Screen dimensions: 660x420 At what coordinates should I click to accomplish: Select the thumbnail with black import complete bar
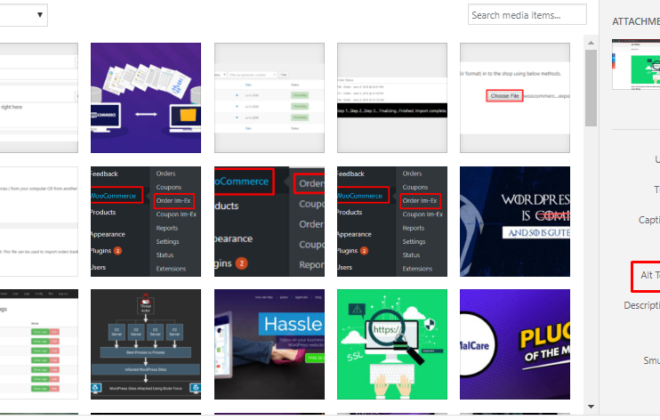(392, 98)
